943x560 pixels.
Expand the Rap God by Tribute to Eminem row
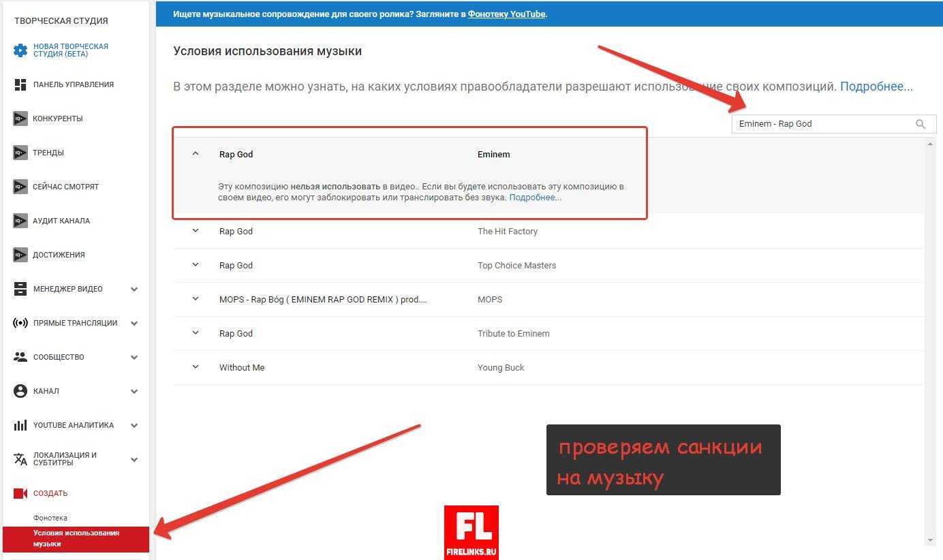(x=196, y=333)
